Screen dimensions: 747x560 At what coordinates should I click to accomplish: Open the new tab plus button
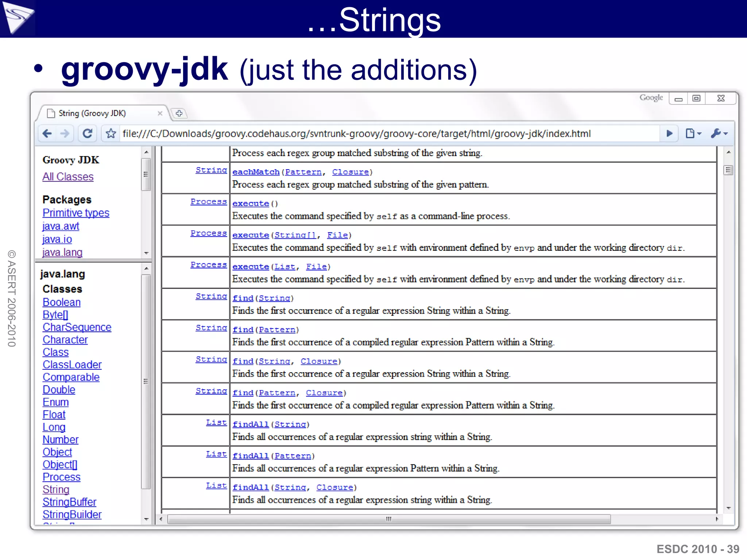pos(179,113)
